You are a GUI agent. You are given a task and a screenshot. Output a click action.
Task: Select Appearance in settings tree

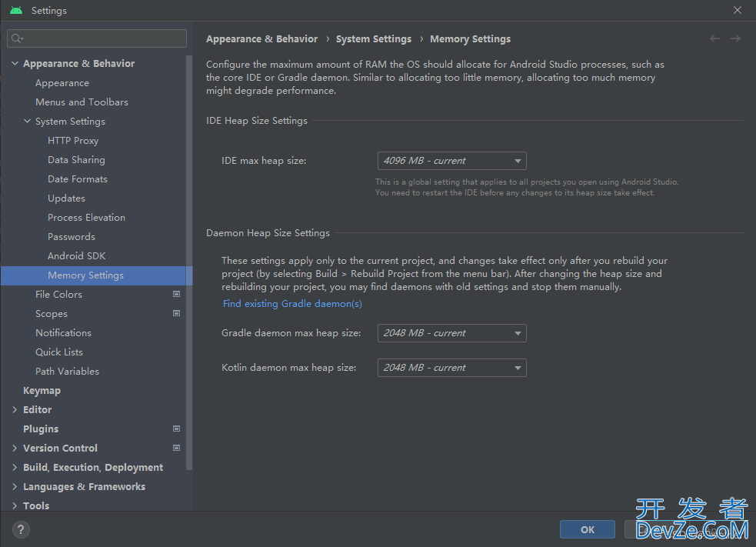click(x=62, y=83)
